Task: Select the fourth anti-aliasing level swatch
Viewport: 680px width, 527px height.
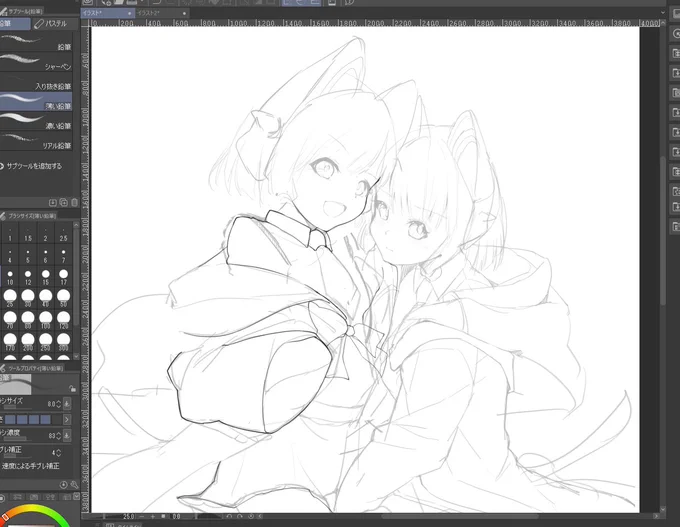Action: pyautogui.click(x=46, y=419)
